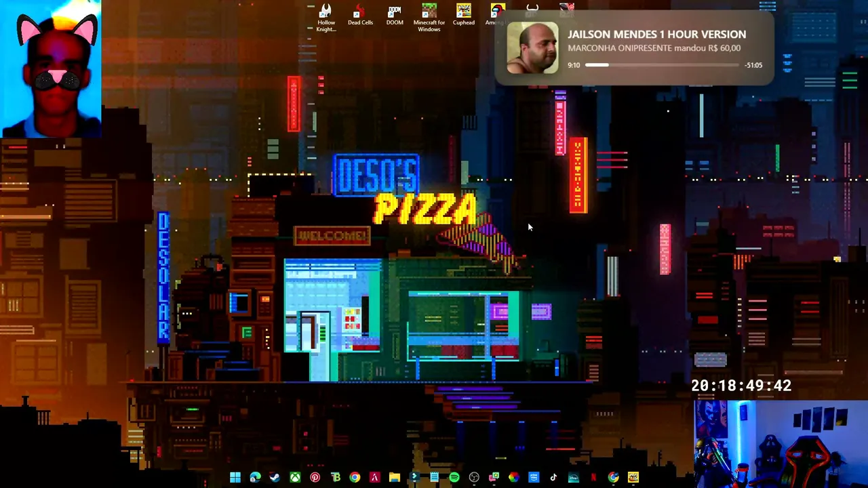The height and width of the screenshot is (488, 868).
Task: Launch Pinterest from the taskbar
Action: point(315,478)
